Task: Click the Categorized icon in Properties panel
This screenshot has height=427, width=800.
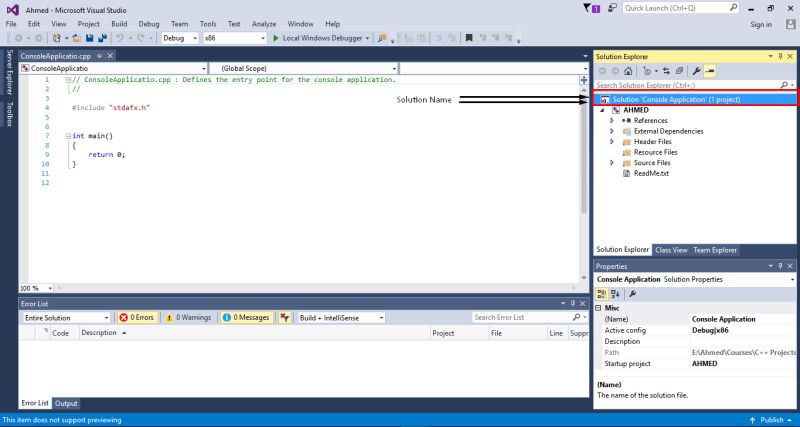Action: [602, 294]
